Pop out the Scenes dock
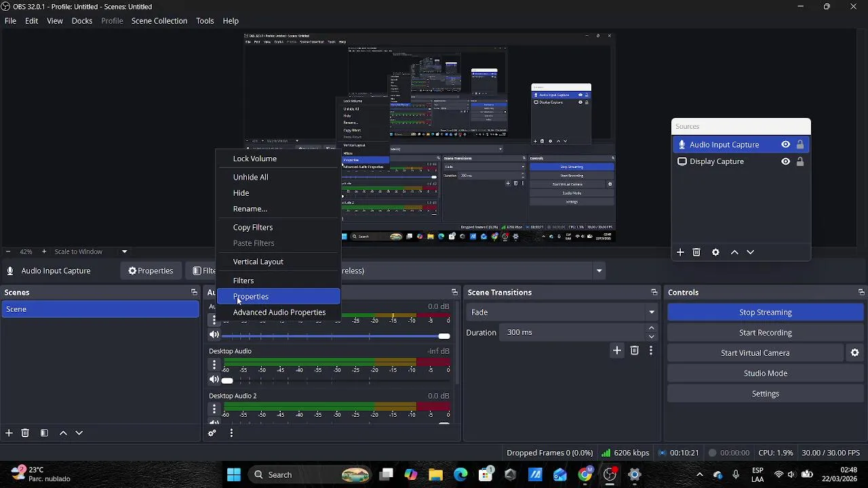Screen dimensions: 868x488 point(194,293)
